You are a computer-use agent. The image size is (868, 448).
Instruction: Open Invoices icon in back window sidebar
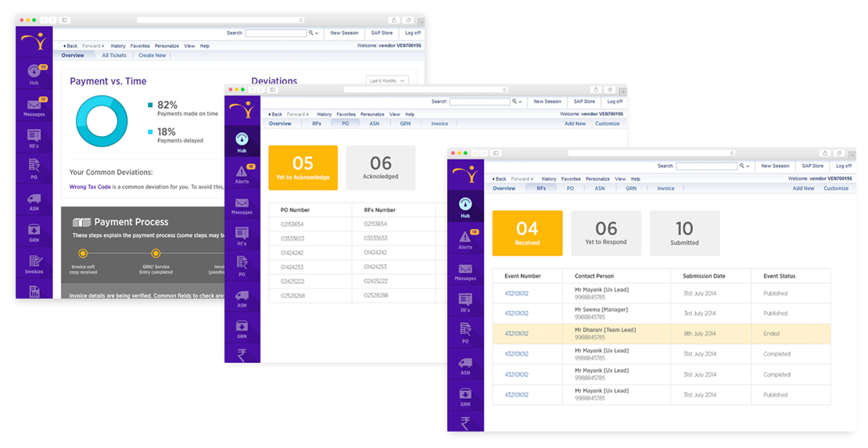pos(34,261)
